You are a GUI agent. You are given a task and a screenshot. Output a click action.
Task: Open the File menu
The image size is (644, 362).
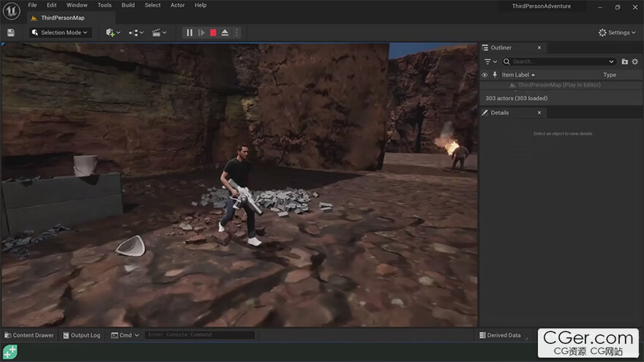[x=32, y=5]
